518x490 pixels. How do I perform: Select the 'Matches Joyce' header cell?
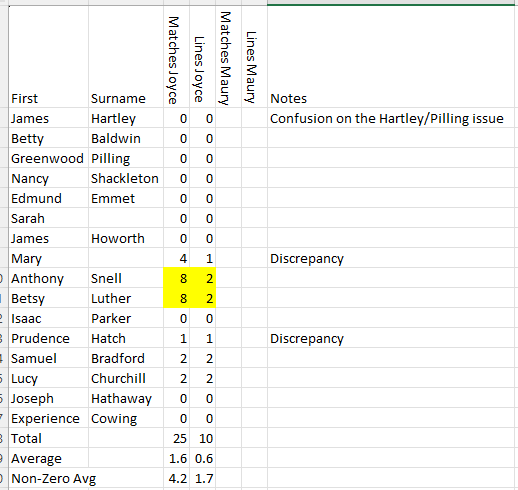pyautogui.click(x=177, y=57)
